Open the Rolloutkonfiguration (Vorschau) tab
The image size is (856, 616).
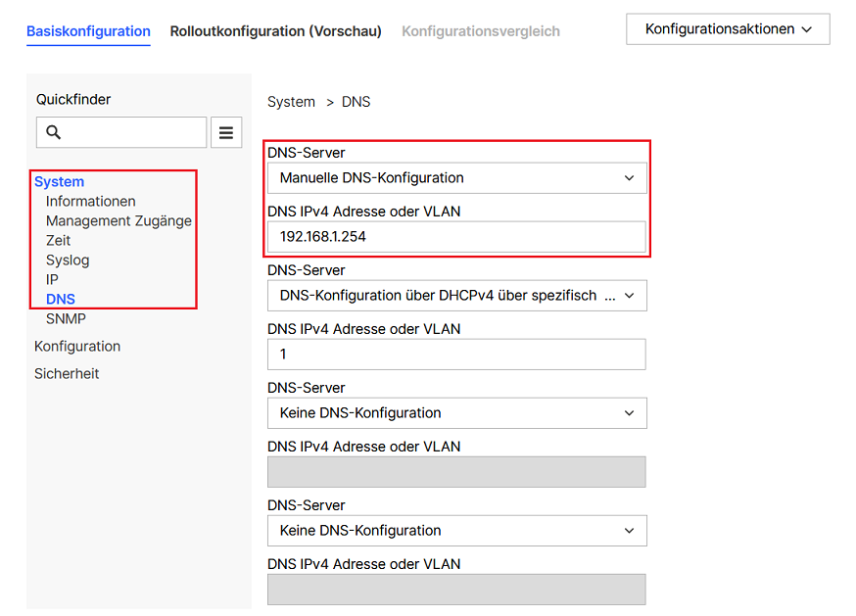[275, 31]
